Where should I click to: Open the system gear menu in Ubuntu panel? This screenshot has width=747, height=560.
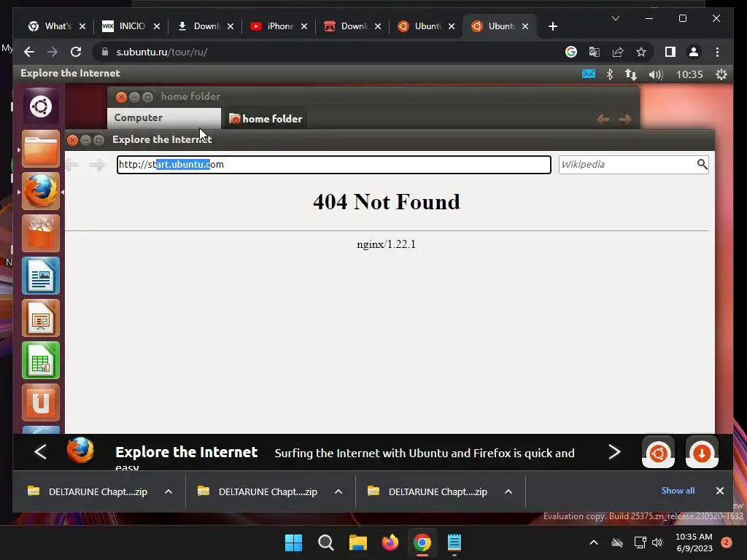[721, 74]
